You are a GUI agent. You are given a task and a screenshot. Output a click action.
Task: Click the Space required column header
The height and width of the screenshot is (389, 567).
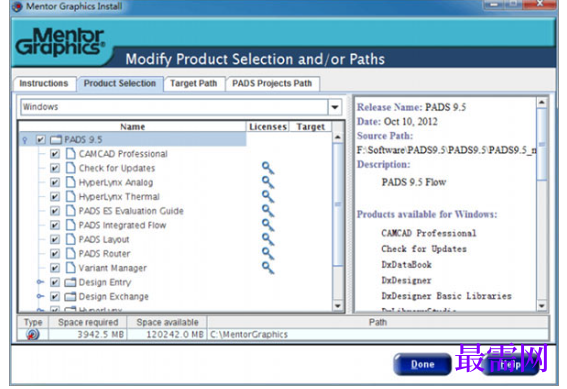[88, 322]
